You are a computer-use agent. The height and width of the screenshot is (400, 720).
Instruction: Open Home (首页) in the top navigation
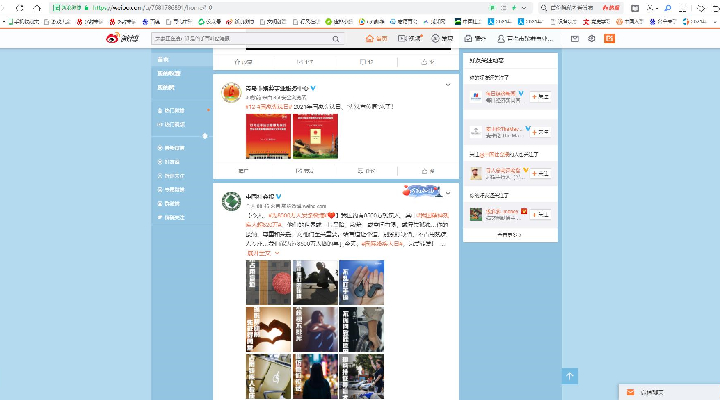coord(376,39)
